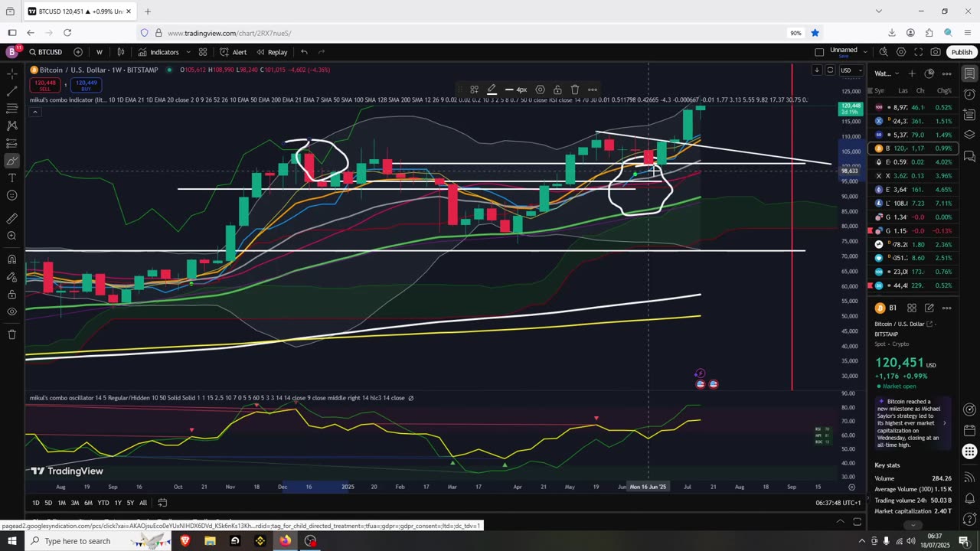980x551 pixels.
Task: Click the SELL 120,448 button
Action: (45, 85)
